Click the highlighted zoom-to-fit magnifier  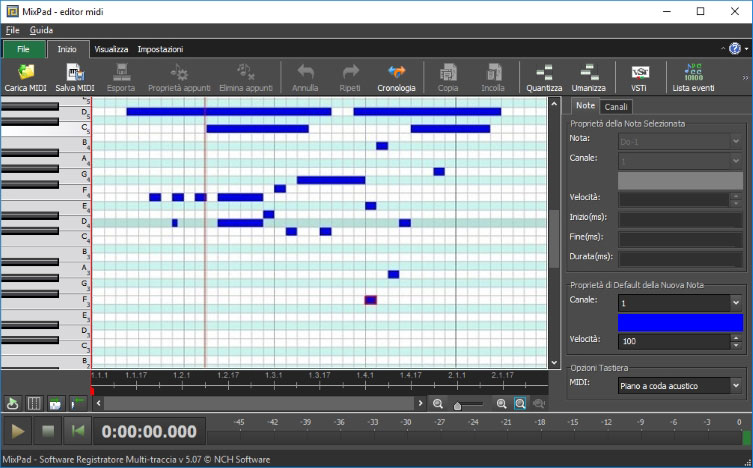[x=520, y=404]
